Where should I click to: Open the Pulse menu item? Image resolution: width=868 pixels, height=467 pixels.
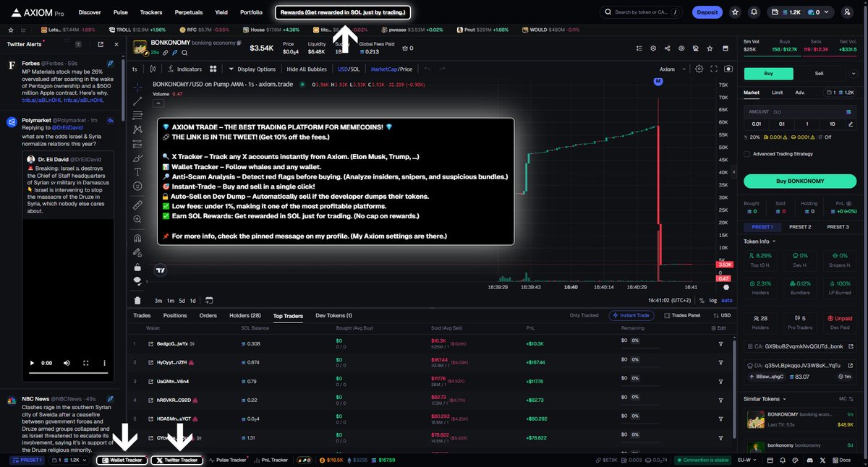click(x=121, y=12)
